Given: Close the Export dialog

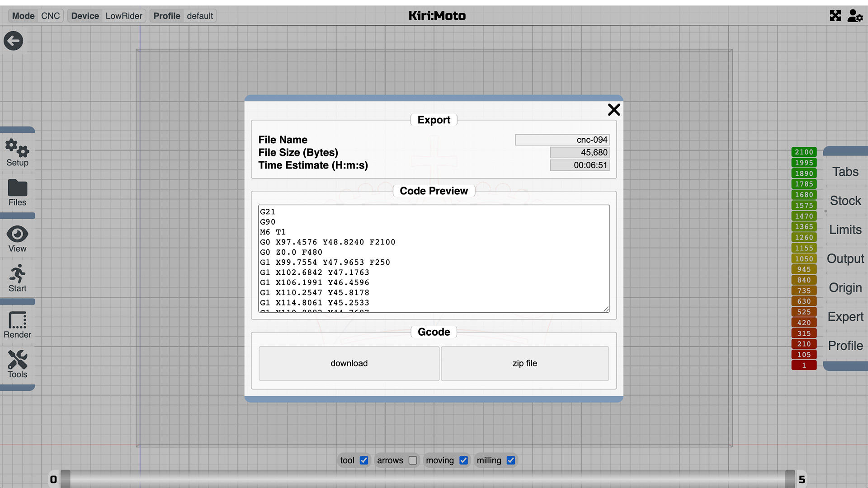Looking at the screenshot, I should 614,110.
